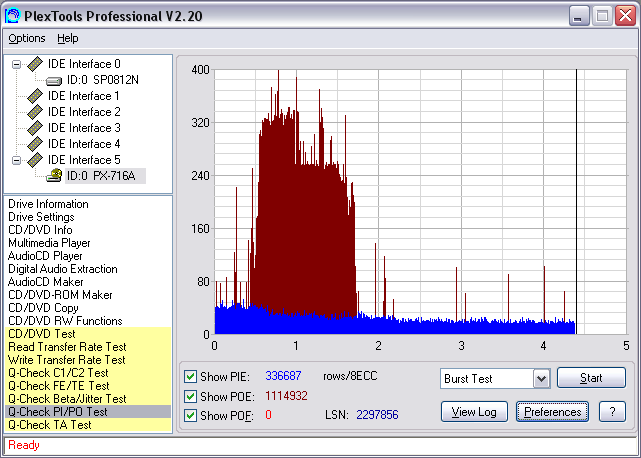
Task: Open Multimedia Player function
Action: pyautogui.click(x=49, y=243)
